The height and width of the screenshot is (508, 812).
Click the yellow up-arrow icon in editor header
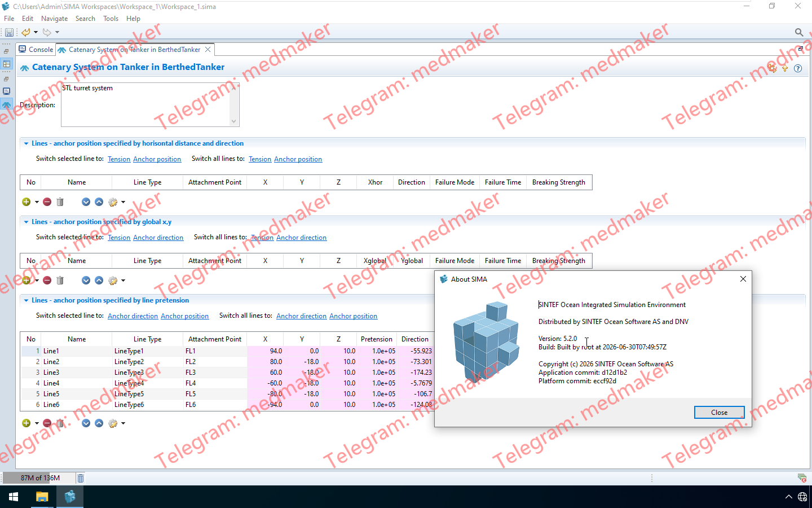[x=785, y=68]
